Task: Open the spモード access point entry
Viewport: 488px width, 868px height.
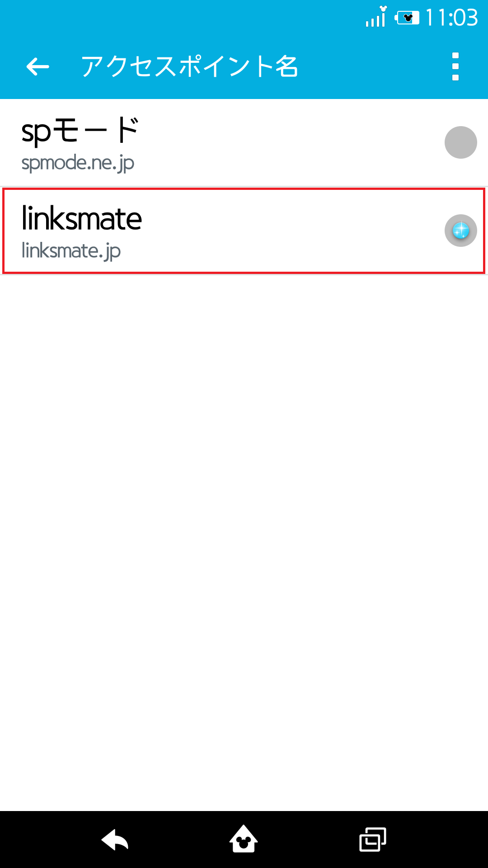Action: pyautogui.click(x=244, y=142)
